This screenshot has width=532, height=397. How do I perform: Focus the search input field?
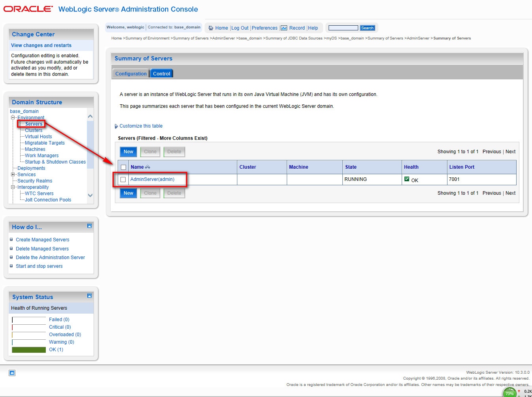pos(343,28)
